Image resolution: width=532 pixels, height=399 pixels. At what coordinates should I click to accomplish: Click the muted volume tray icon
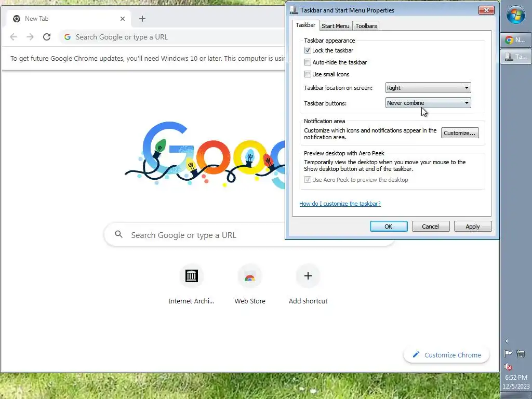coord(508,366)
